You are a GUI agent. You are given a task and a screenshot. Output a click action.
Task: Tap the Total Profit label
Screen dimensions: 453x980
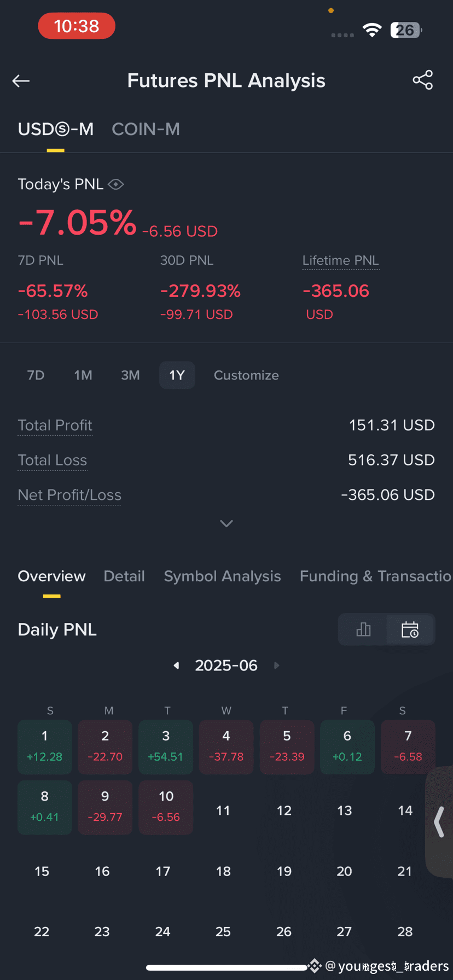(x=55, y=425)
